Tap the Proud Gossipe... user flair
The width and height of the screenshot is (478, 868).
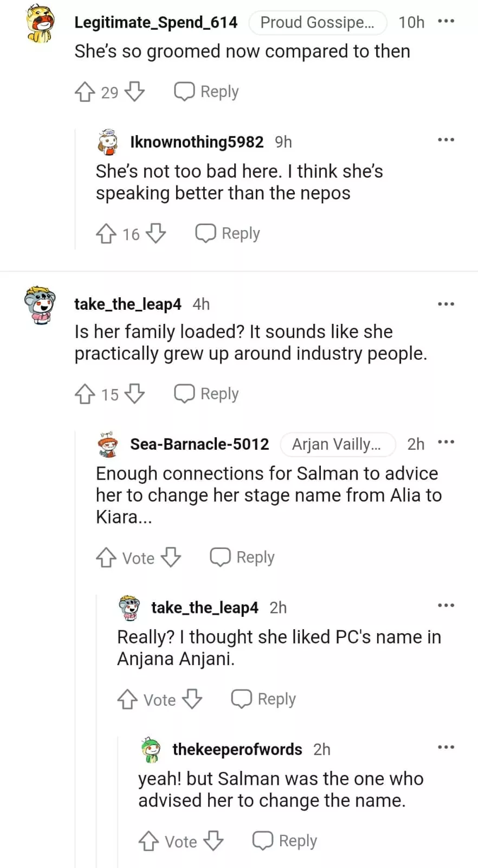click(318, 22)
